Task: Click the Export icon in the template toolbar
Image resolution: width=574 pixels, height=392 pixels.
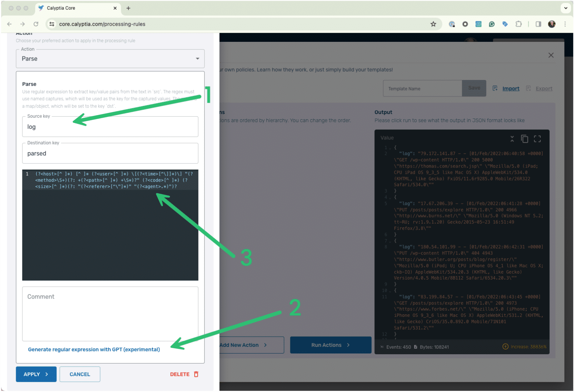Action: [528, 88]
